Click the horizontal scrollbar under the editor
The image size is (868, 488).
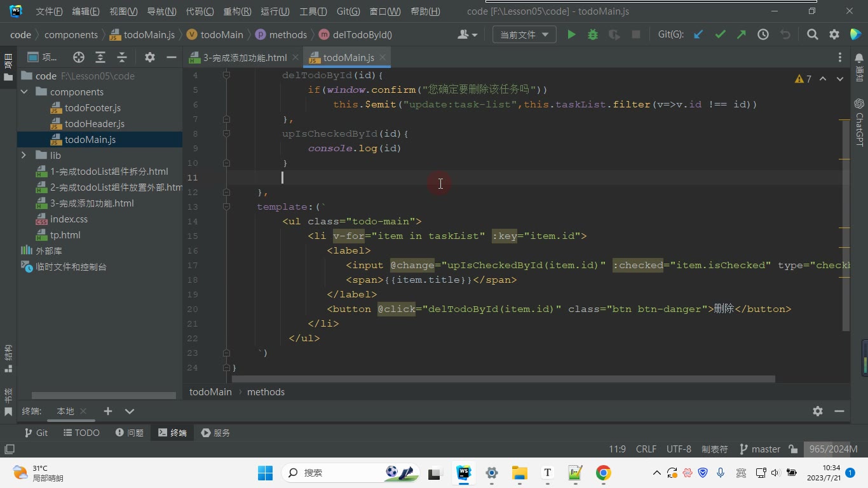(x=503, y=379)
